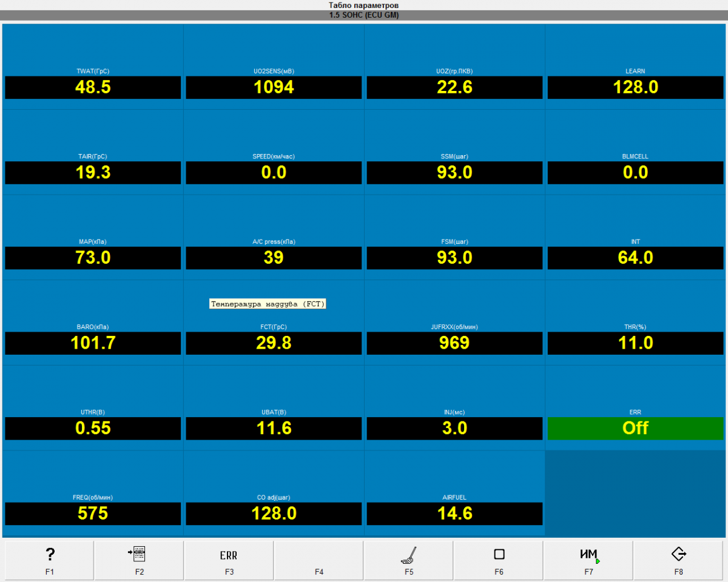Click the empty F4 function button
Viewport: 728px width, 582px height.
[x=319, y=561]
